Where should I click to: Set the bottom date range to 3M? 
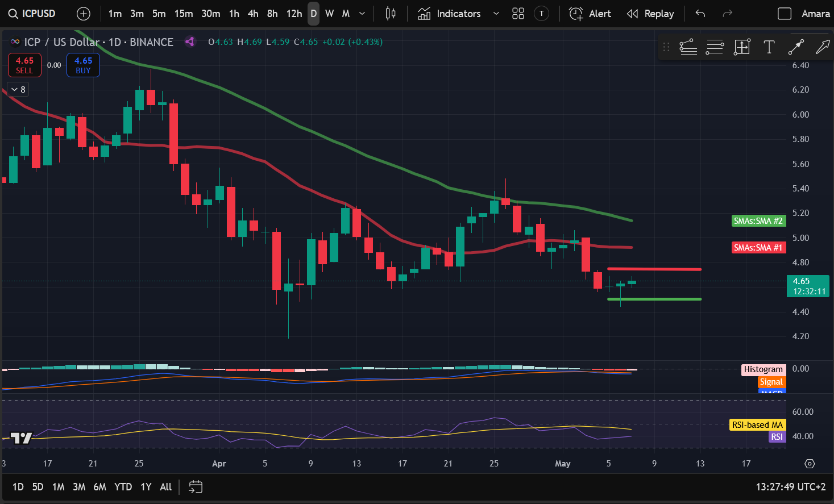79,487
